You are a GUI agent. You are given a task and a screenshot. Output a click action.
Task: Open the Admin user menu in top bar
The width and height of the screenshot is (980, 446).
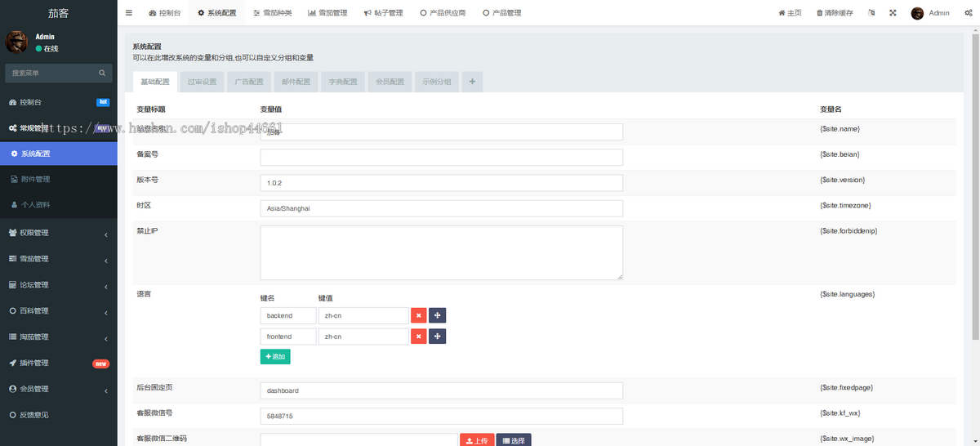tap(930, 13)
